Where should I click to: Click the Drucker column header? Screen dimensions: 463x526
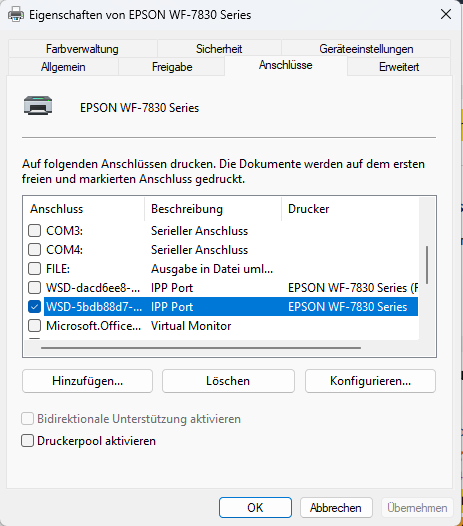(350, 209)
